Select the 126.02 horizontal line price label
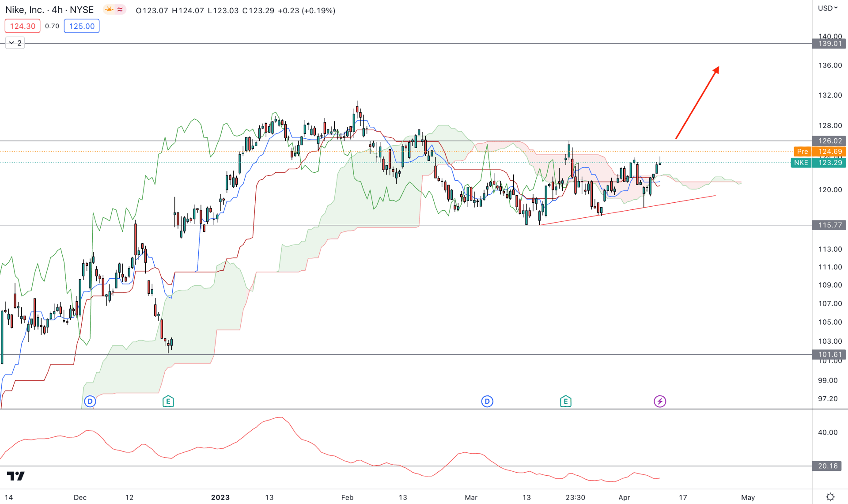This screenshot has width=848, height=504. (x=829, y=141)
